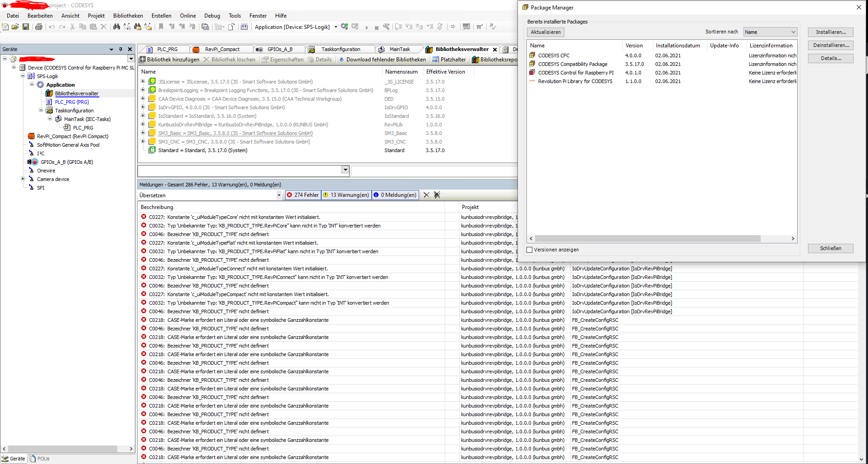868x464 pixels.
Task: Open the Application [Device: SPS-Logik] selector dropdown
Action: pyautogui.click(x=336, y=27)
